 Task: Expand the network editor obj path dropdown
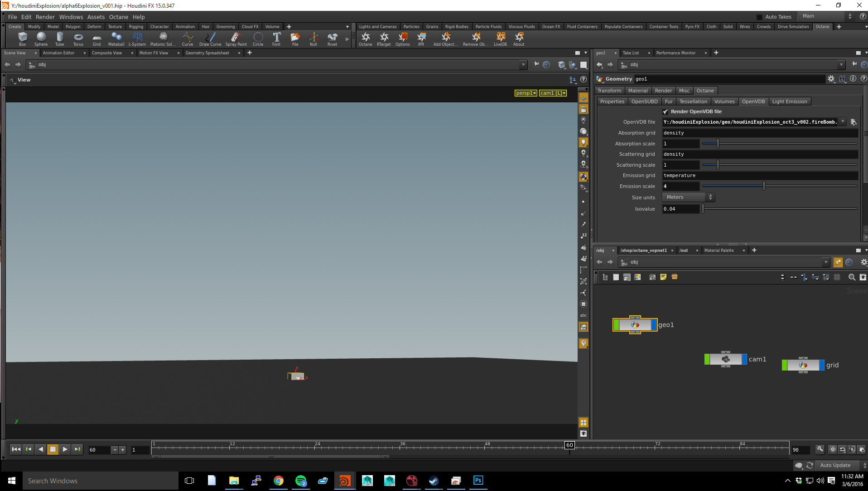tap(826, 262)
